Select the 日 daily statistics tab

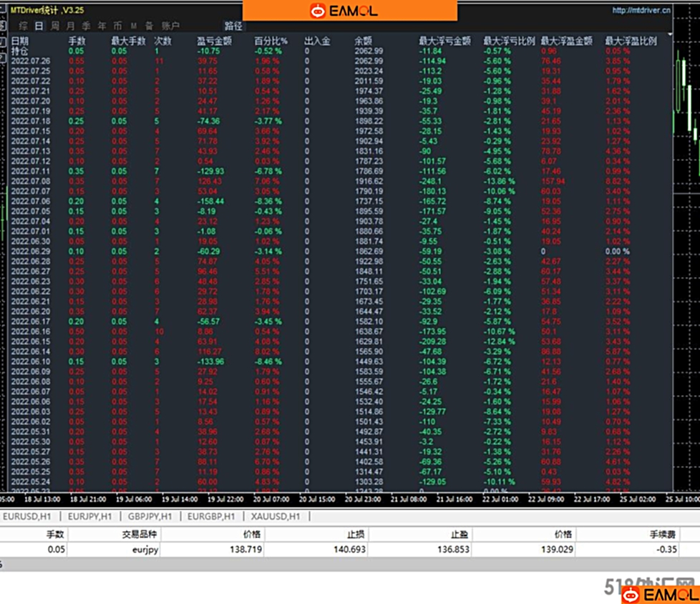39,26
